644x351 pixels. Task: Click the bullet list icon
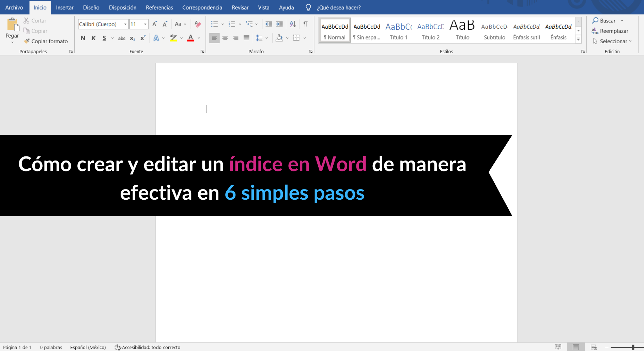pyautogui.click(x=214, y=24)
